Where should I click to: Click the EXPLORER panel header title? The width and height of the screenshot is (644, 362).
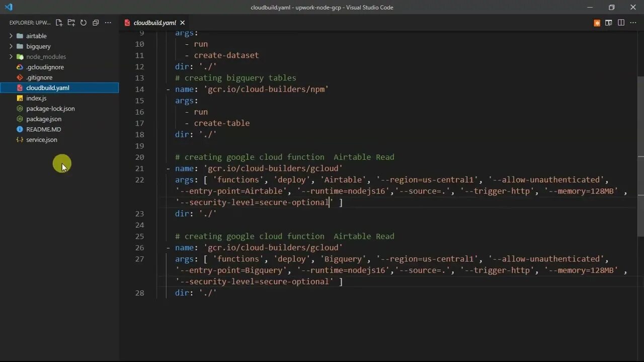pos(30,23)
